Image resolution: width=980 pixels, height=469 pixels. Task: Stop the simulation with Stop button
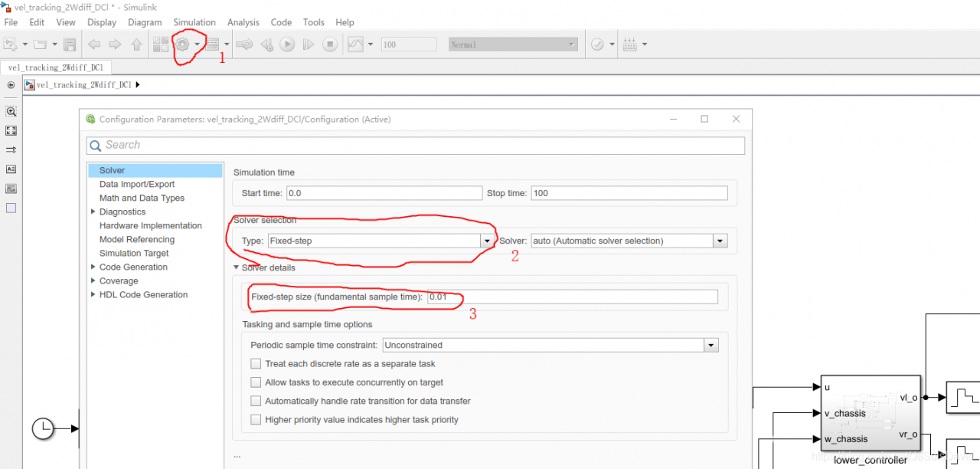click(x=329, y=44)
